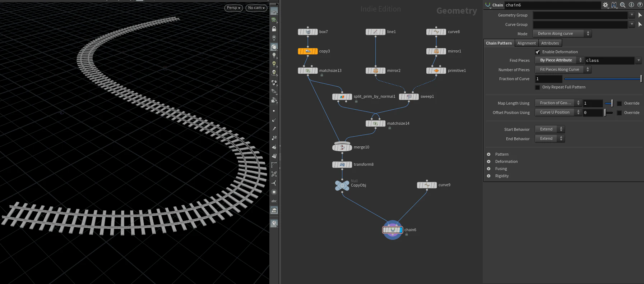The image size is (644, 284).
Task: Click the CopyObj null node
Action: (342, 185)
